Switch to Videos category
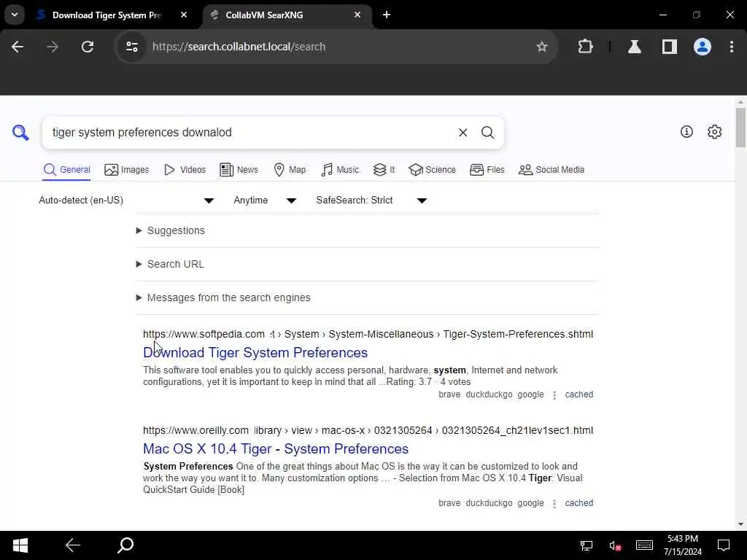This screenshot has height=560, width=747. (x=185, y=170)
